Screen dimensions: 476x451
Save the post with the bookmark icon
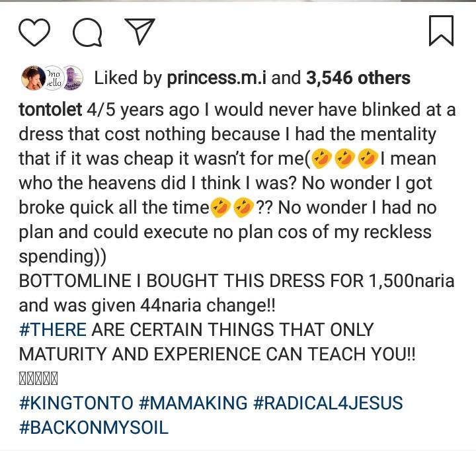pos(441,31)
